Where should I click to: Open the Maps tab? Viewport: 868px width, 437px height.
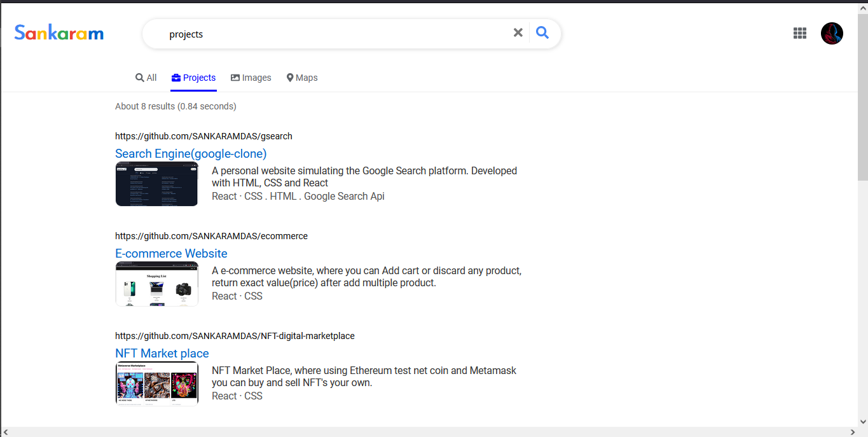tap(301, 77)
